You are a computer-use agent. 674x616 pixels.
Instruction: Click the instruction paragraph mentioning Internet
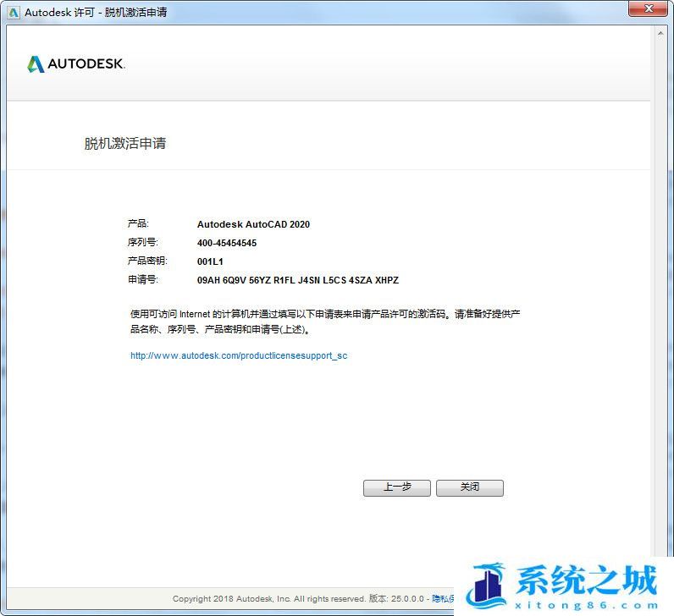(x=325, y=322)
